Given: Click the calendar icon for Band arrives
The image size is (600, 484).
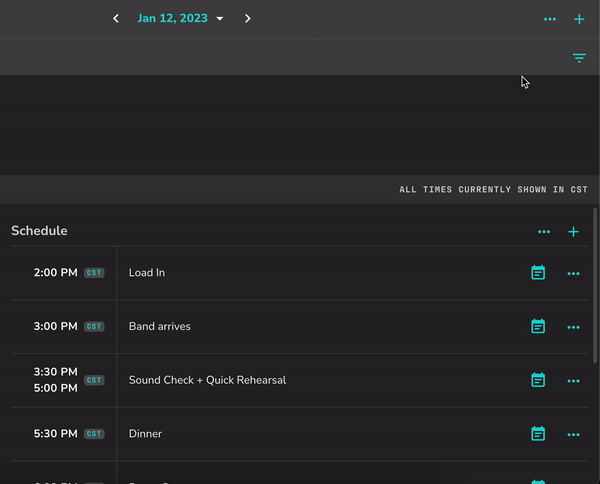Looking at the screenshot, I should point(538,326).
